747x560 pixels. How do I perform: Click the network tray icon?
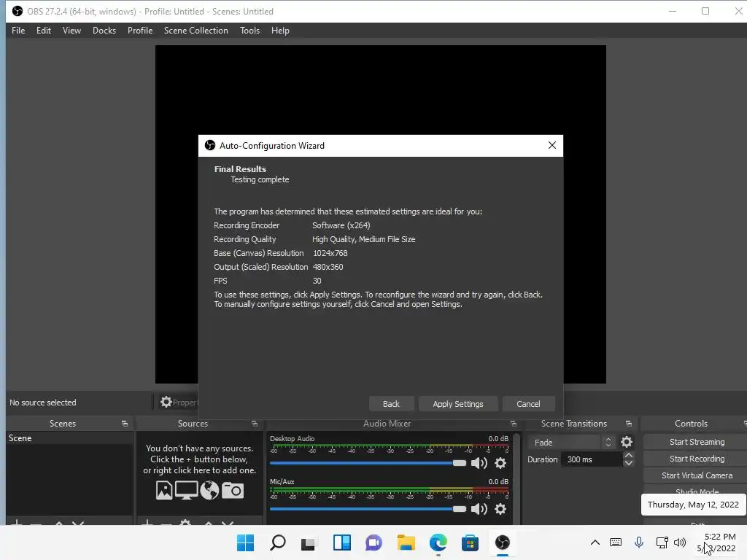coord(662,542)
